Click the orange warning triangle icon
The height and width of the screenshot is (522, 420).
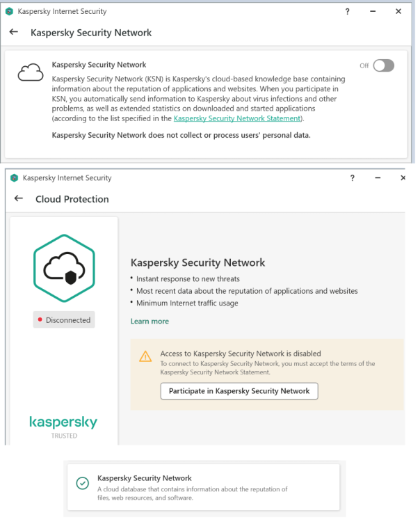(x=145, y=356)
